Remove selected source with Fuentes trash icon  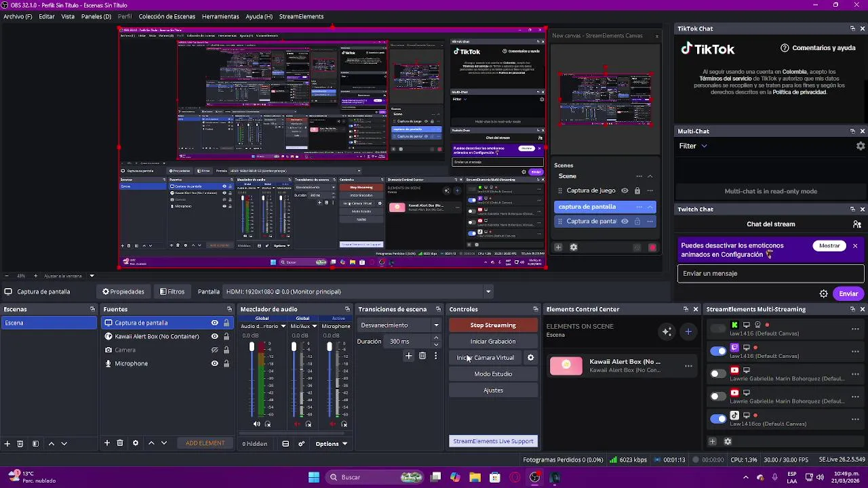[120, 443]
